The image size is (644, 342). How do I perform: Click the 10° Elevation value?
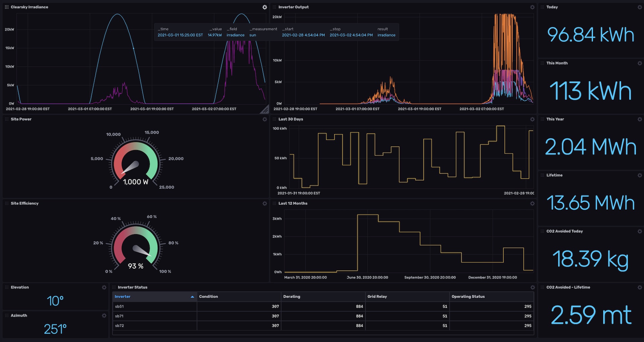click(55, 301)
